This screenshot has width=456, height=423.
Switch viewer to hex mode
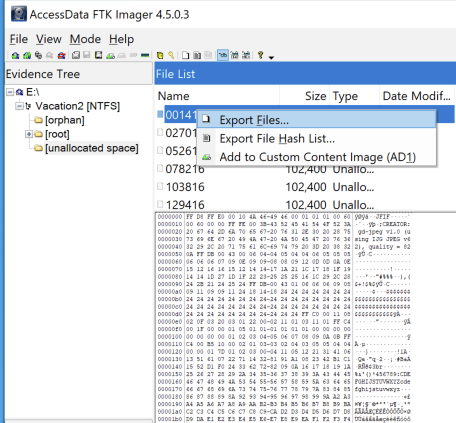(x=246, y=55)
